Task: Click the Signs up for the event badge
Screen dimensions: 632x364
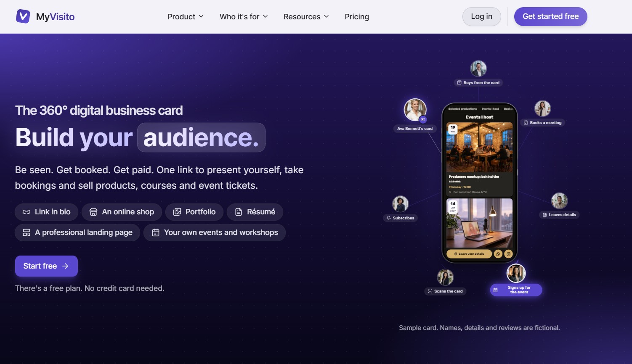Action: tap(516, 290)
